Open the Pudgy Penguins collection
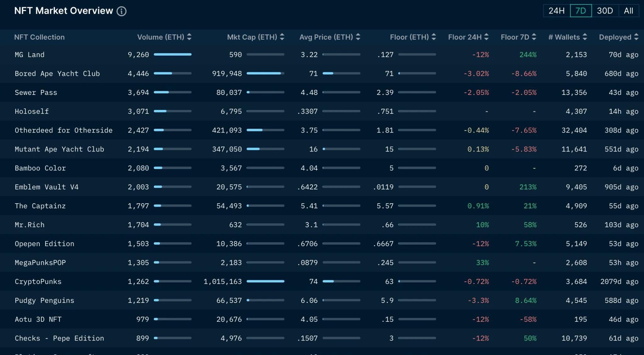Screen dimensions: 644x355 click(44, 300)
